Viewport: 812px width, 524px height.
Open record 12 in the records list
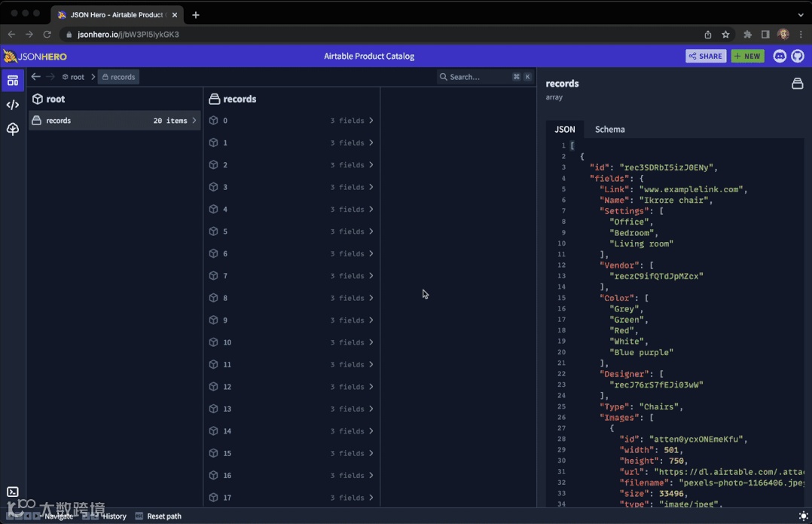pos(291,387)
